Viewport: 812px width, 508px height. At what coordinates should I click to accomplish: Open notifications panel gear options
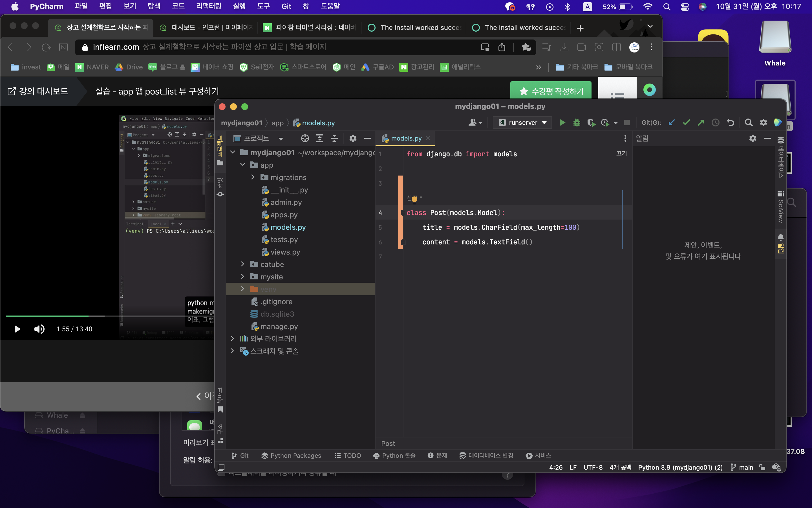[x=753, y=138]
